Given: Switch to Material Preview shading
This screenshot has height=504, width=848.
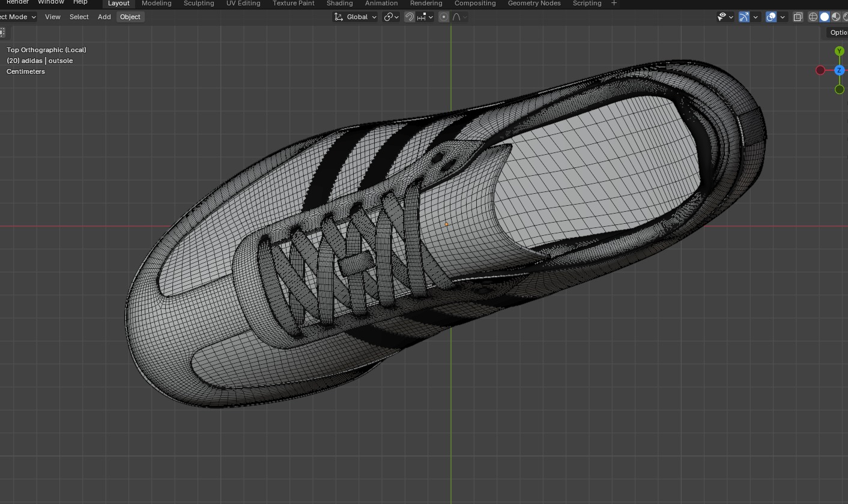Looking at the screenshot, I should click(x=835, y=17).
